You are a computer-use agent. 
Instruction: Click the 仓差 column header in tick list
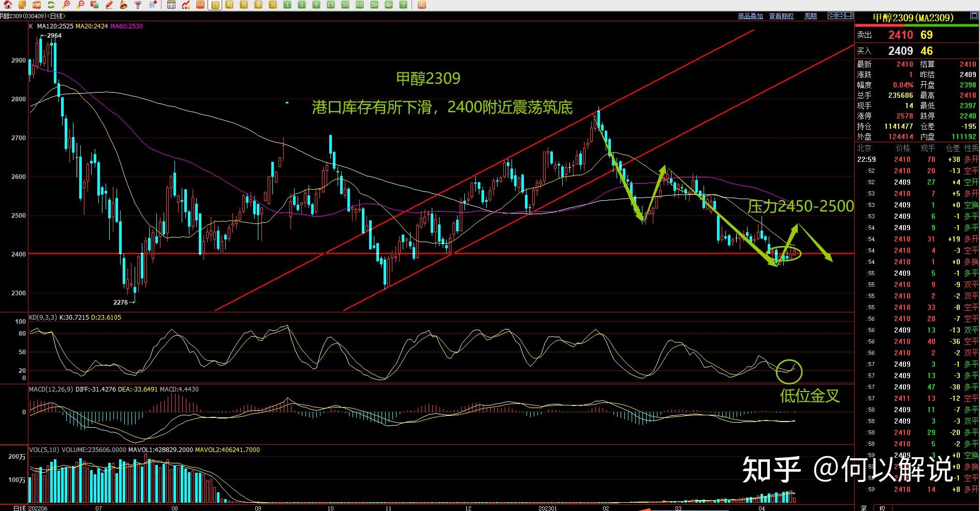(953, 148)
